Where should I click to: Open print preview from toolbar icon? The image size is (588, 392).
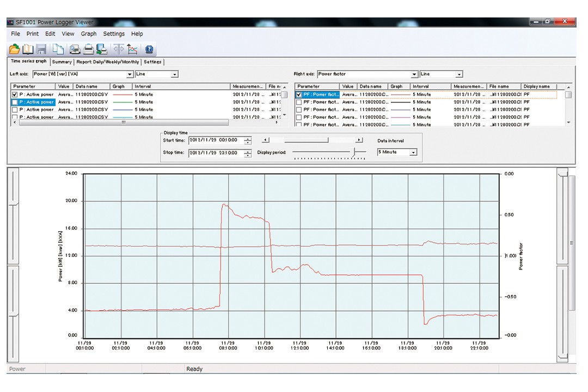pos(75,49)
